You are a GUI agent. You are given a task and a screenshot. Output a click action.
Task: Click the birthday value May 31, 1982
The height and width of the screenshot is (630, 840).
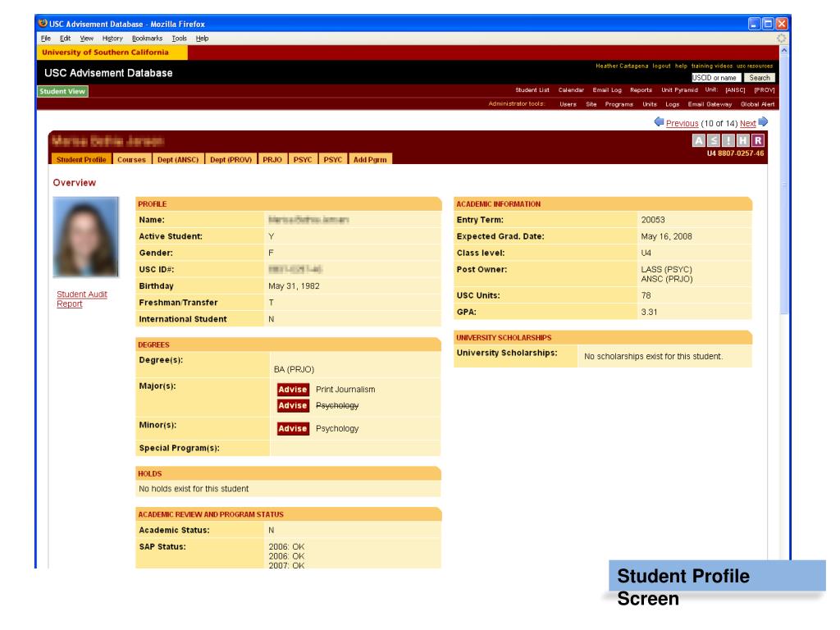[x=294, y=286]
